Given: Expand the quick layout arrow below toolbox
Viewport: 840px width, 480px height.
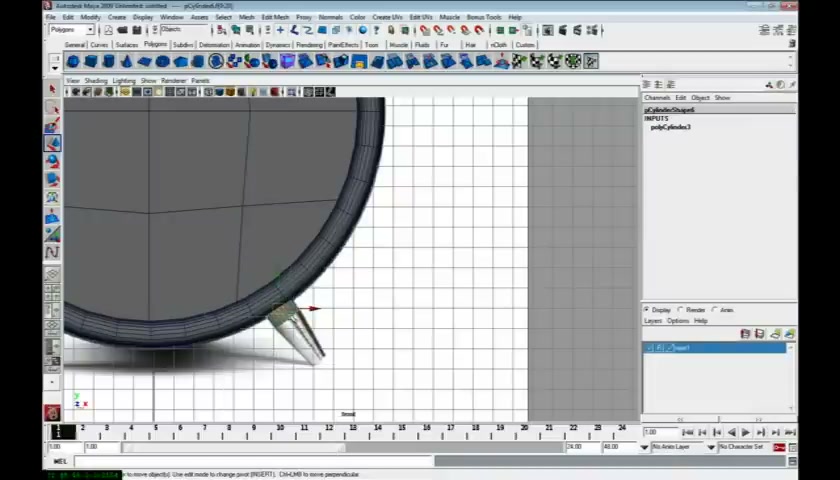Looking at the screenshot, I should coord(52,382).
